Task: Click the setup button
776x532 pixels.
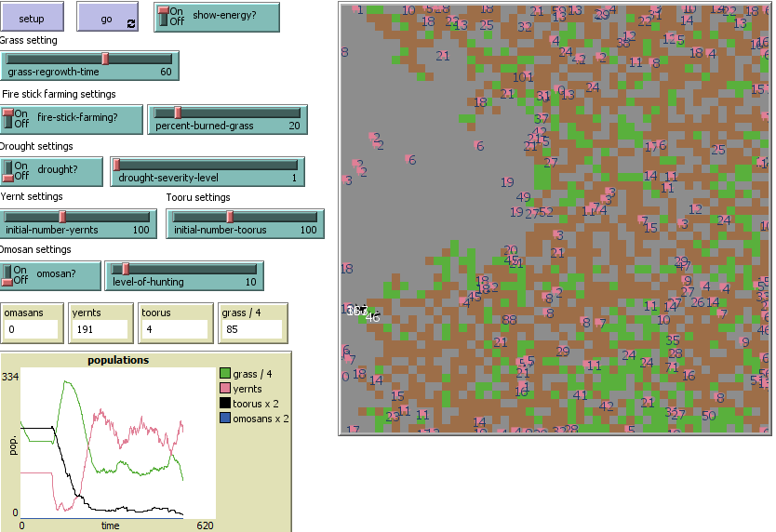Action: [x=32, y=17]
